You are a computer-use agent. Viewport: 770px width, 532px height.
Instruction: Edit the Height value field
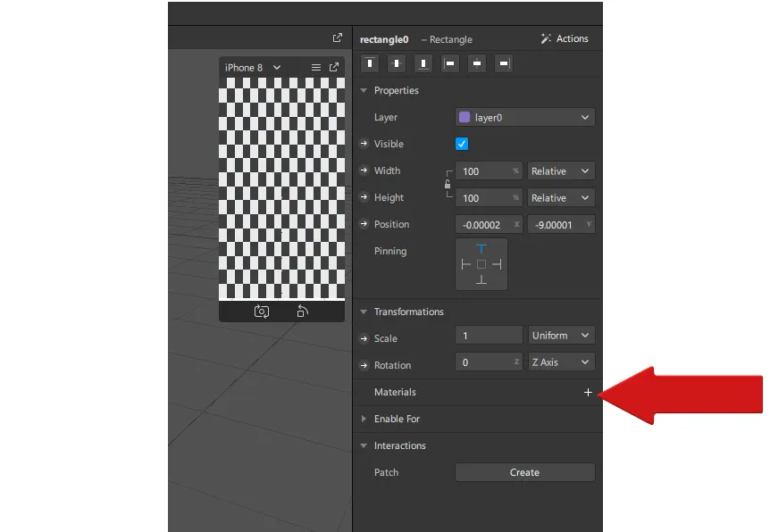pos(490,198)
